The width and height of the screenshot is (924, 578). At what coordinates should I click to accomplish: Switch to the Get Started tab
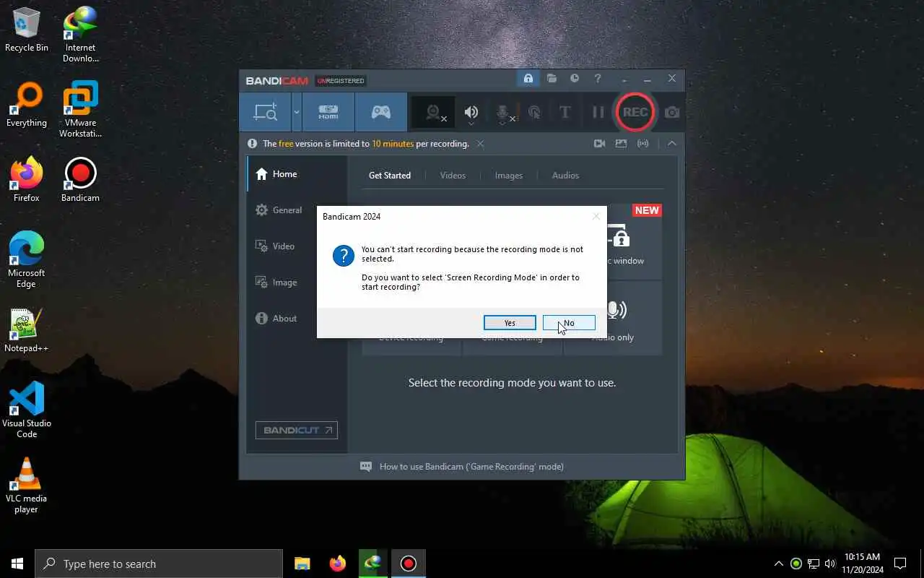coord(390,176)
